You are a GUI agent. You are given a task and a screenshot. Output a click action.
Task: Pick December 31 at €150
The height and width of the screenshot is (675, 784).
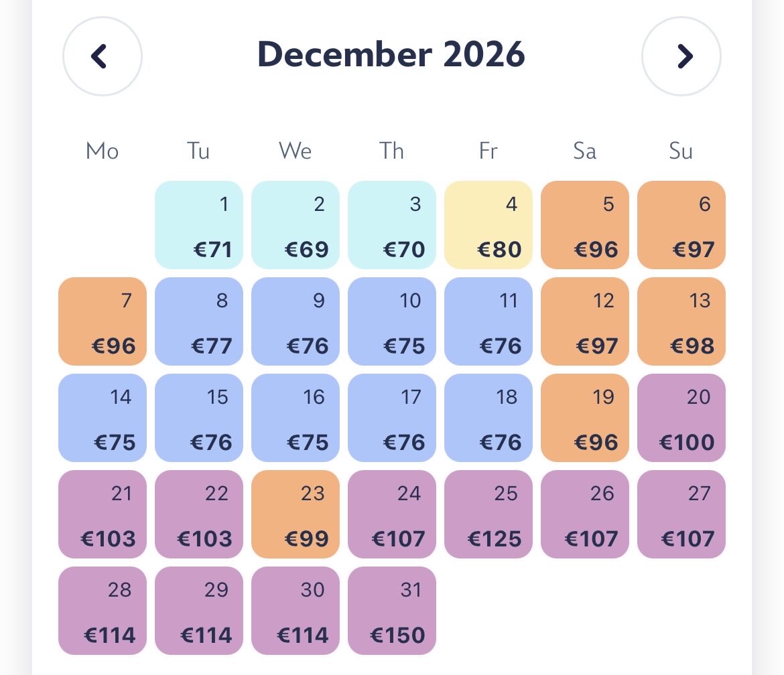392,611
